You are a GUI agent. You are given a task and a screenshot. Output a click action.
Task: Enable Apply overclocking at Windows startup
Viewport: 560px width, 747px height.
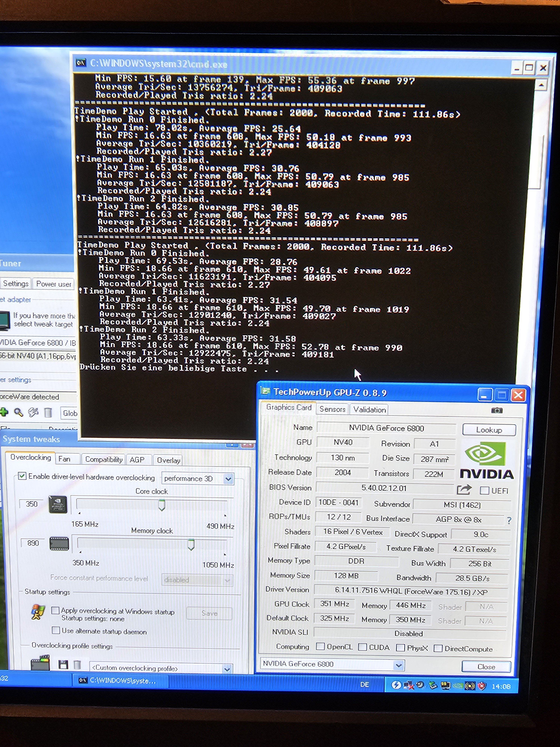click(55, 610)
